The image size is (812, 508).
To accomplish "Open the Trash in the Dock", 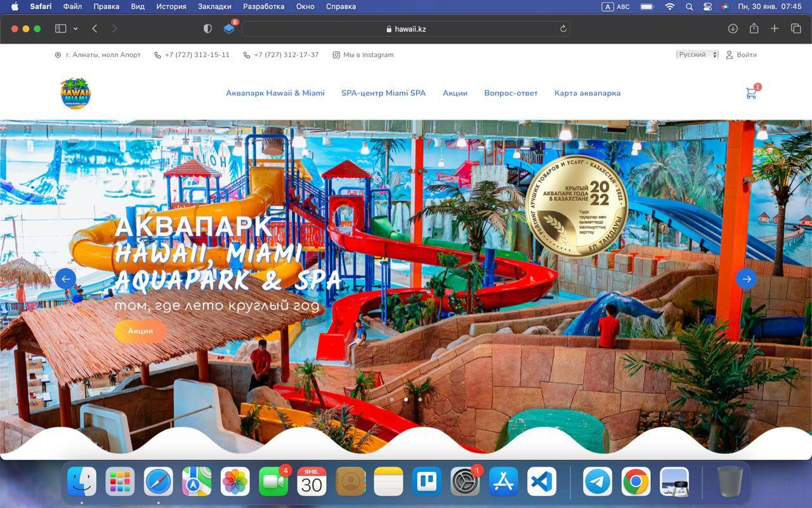I will click(x=730, y=482).
